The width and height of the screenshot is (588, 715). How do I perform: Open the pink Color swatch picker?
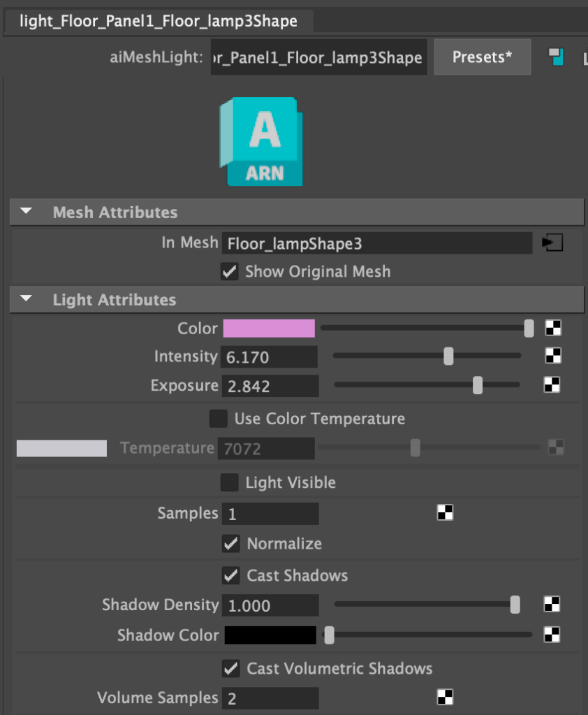click(x=269, y=328)
